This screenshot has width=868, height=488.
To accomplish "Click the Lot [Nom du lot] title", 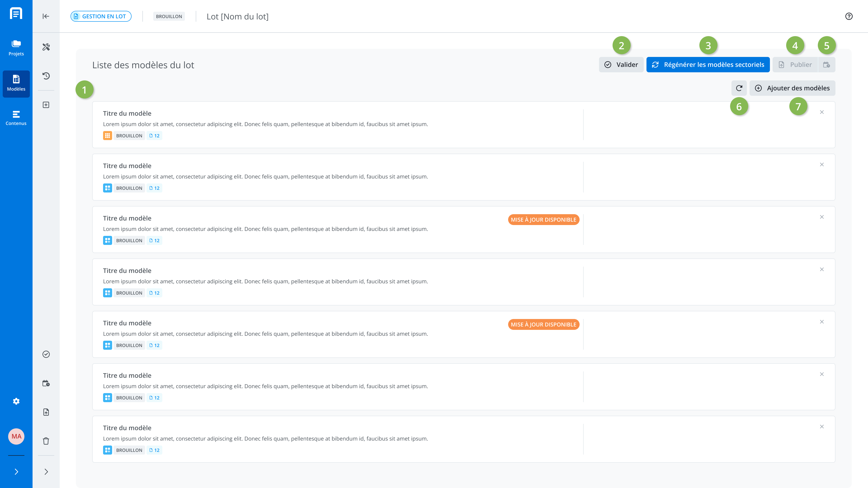I will click(x=238, y=16).
